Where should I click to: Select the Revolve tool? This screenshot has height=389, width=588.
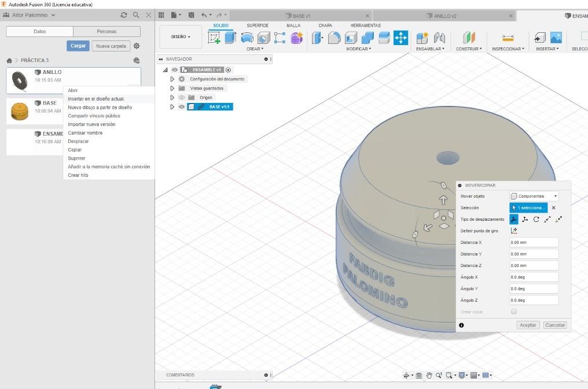pos(247,38)
